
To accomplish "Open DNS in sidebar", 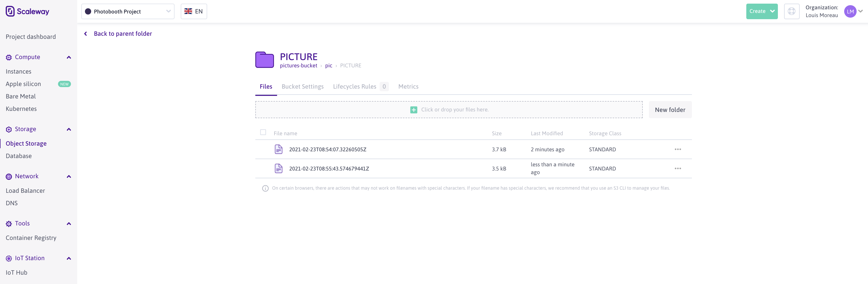I will click(11, 203).
